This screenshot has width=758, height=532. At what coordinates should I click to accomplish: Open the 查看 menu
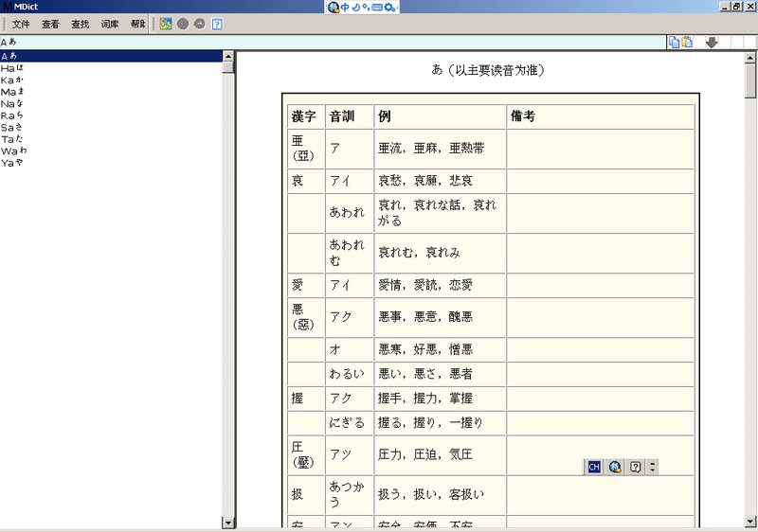coord(50,24)
